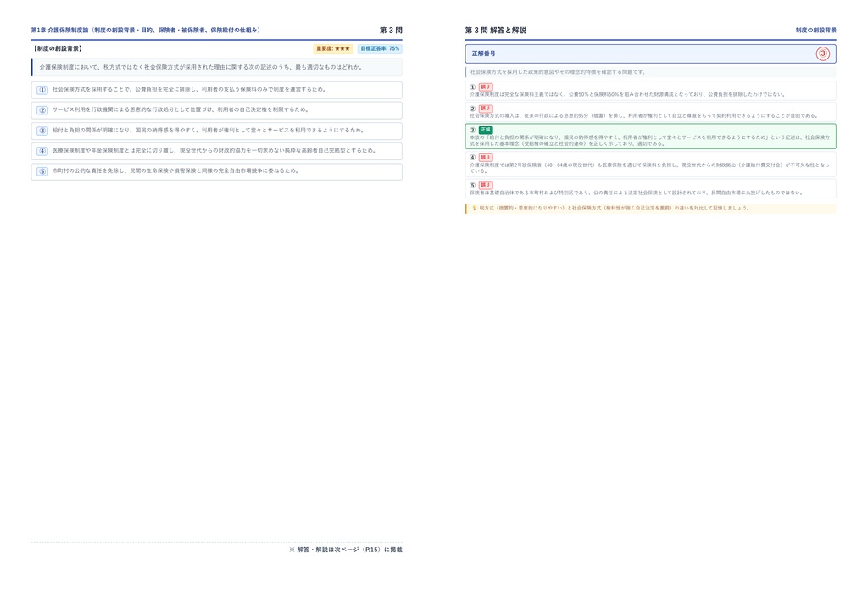
Task: Click the red 誤り badge on explanation ④
Action: (x=486, y=157)
